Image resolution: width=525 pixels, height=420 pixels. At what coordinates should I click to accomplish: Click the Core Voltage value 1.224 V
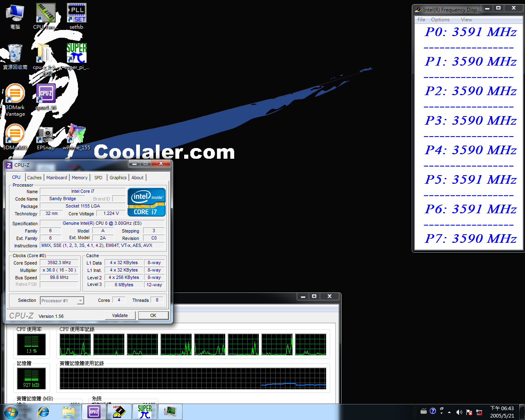click(x=111, y=213)
